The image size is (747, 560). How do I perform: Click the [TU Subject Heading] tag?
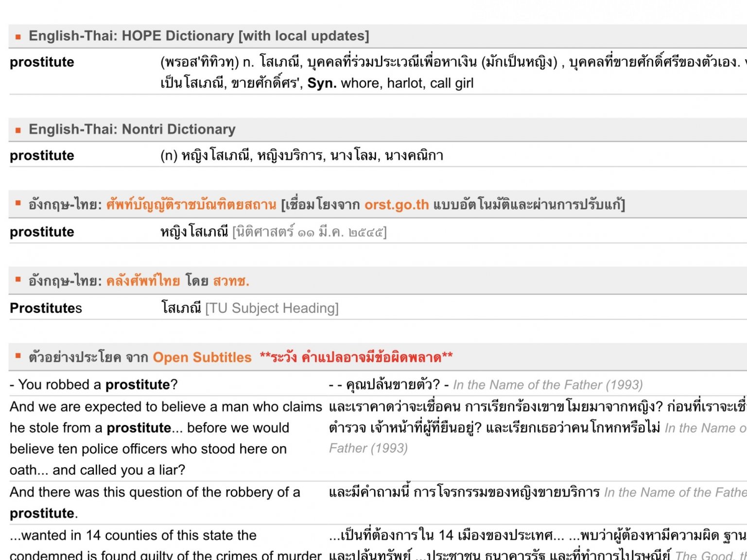[272, 308]
